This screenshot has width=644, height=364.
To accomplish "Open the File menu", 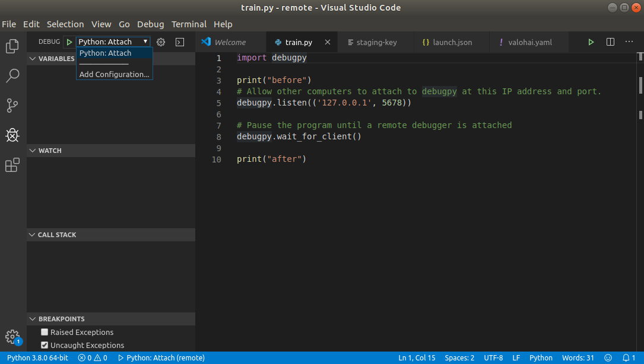I will click(9, 24).
